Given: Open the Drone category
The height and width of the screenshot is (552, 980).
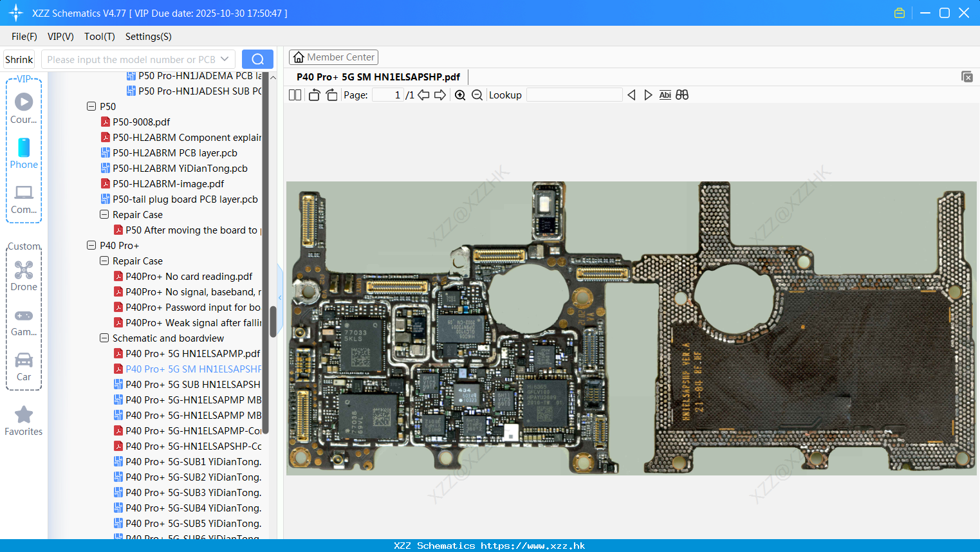Looking at the screenshot, I should tap(24, 276).
